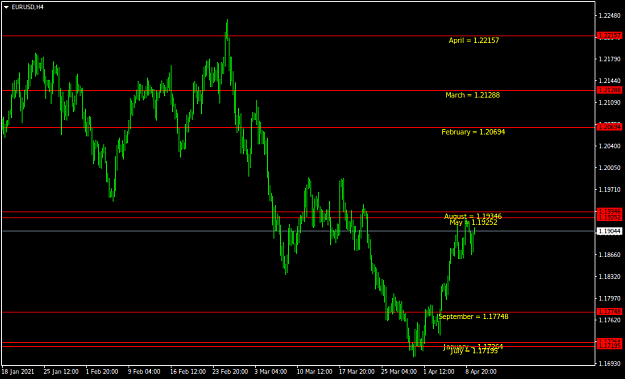Select the 'September = 1.17748' level label
Screen dimensions: 625x379
473,316
